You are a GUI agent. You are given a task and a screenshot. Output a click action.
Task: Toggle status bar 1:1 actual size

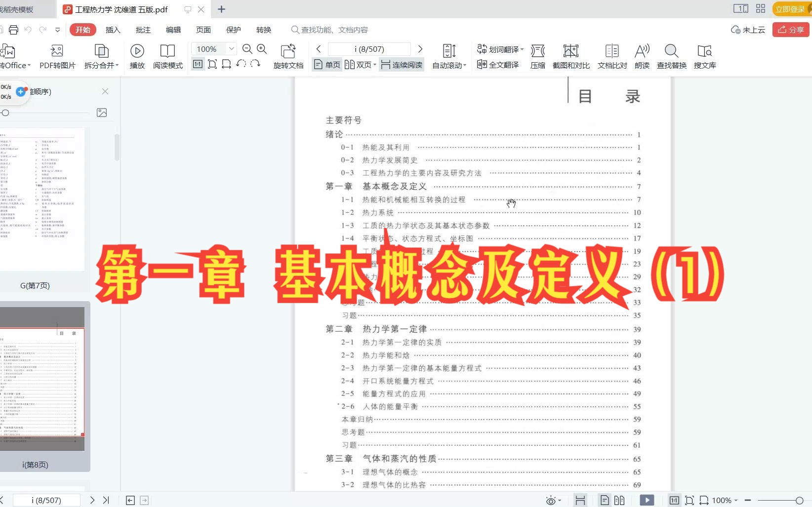click(674, 500)
